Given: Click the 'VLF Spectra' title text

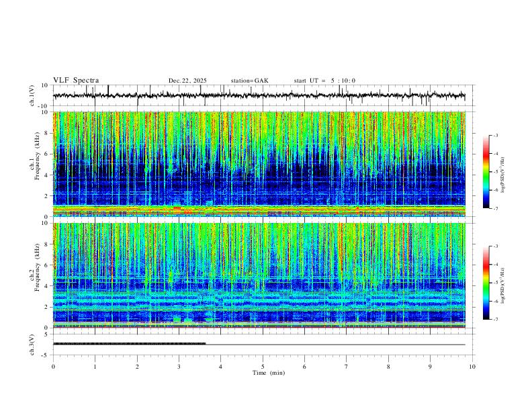Looking at the screenshot, I should pos(76,80).
